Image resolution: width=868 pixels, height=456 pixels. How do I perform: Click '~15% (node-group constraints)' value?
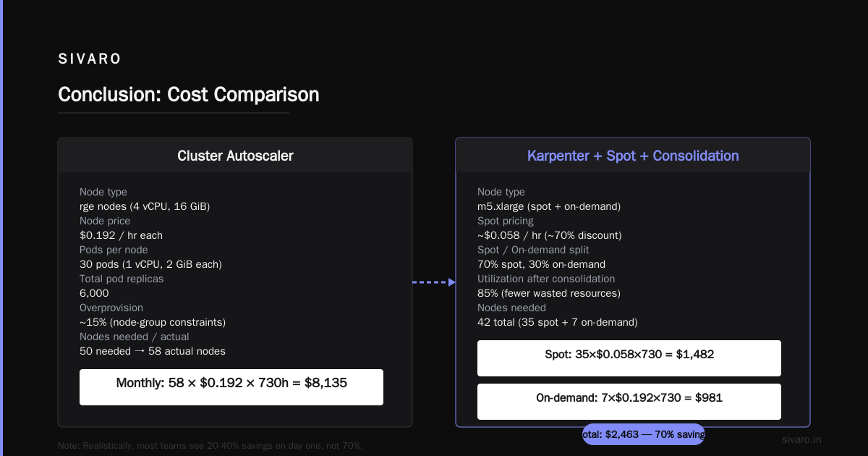pos(153,322)
